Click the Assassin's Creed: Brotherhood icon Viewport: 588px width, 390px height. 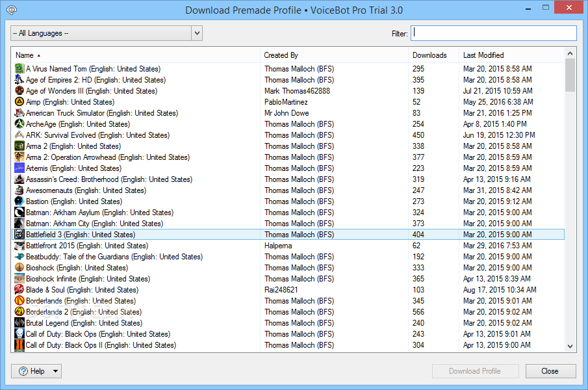(x=19, y=179)
